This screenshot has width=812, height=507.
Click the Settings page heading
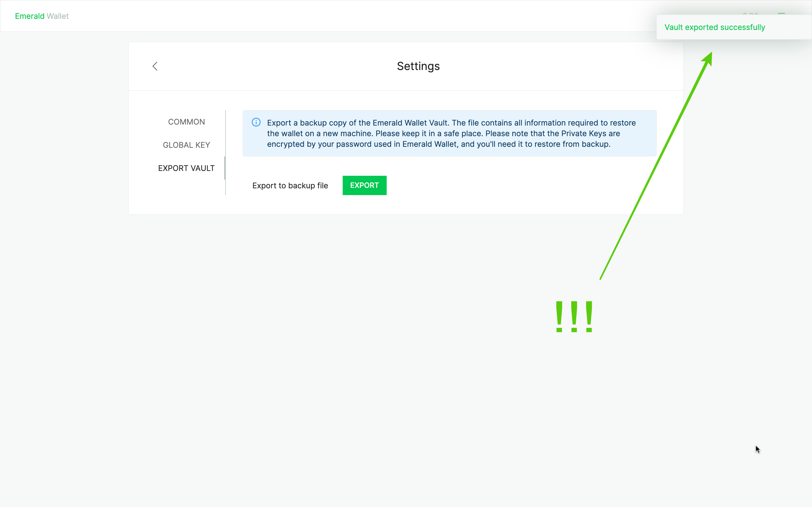(x=418, y=66)
